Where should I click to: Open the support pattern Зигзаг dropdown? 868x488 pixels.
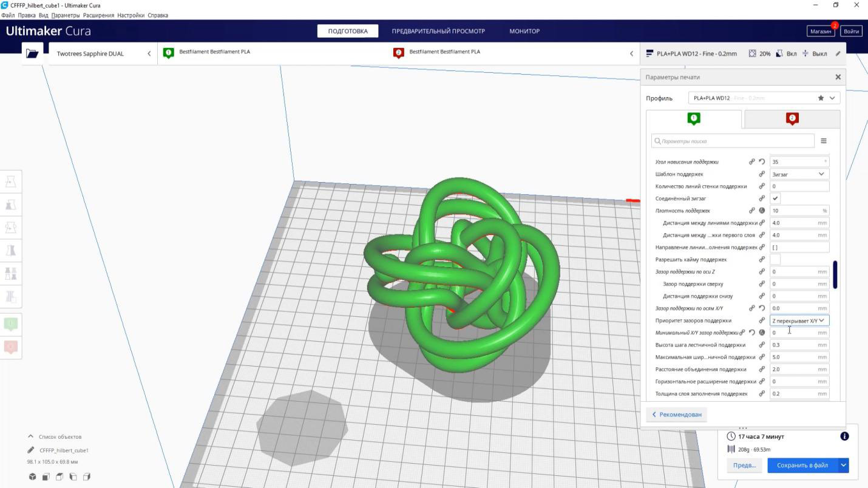[799, 174]
